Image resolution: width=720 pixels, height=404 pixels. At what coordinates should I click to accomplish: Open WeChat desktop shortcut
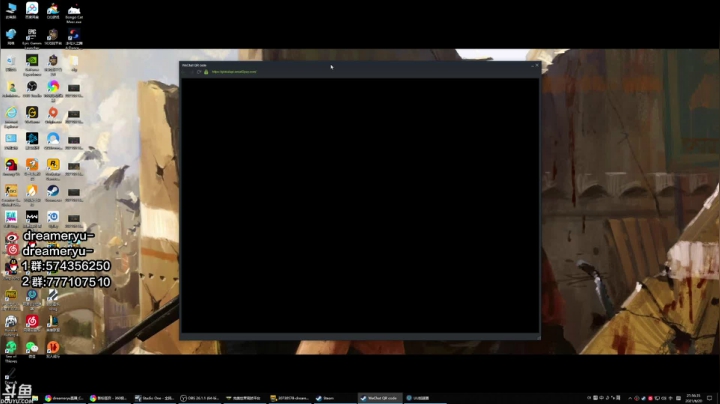coord(32,350)
